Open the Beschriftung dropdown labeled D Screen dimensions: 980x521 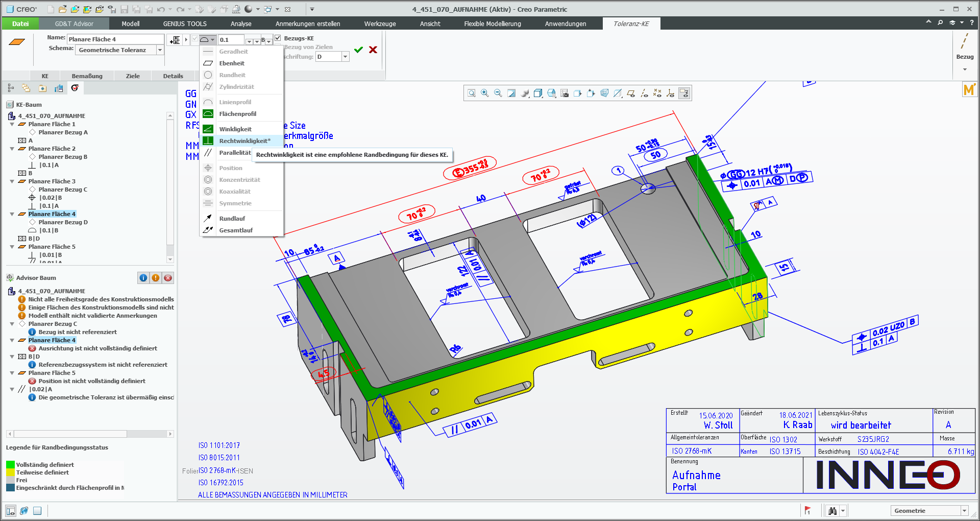(345, 56)
